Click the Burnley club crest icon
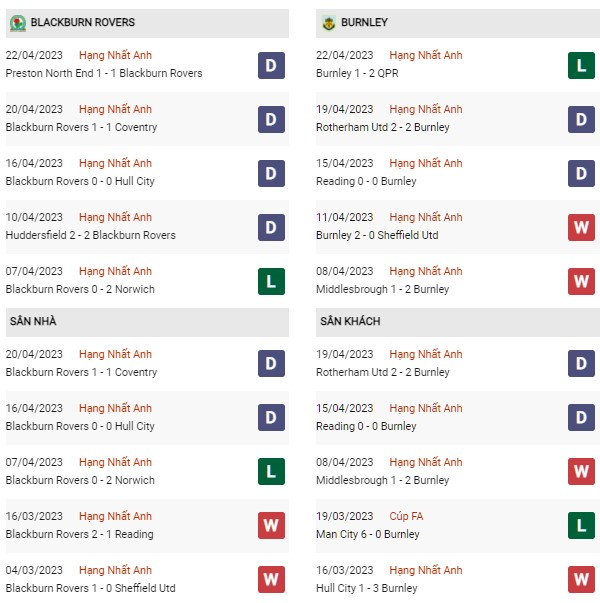This screenshot has width=600, height=603. tap(328, 23)
